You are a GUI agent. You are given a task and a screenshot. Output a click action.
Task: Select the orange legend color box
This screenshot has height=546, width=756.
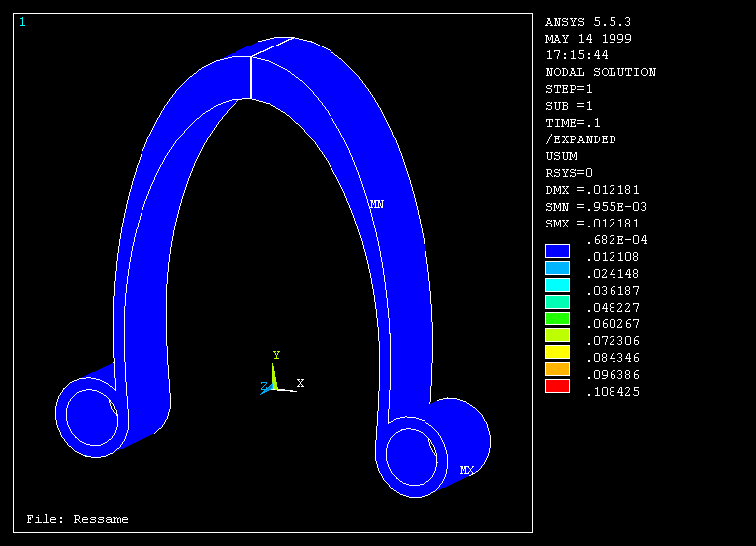[x=557, y=368]
